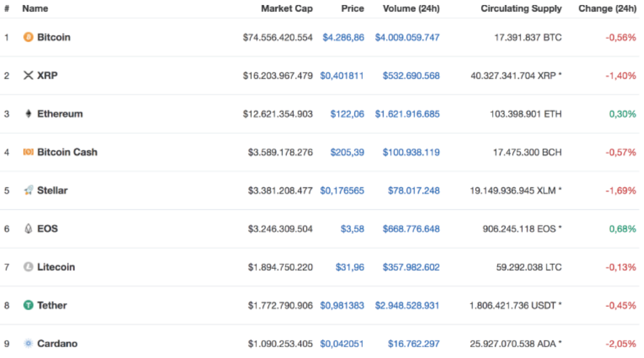The width and height of the screenshot is (644, 358).
Task: Click Litecoin price $31,96
Action: pyautogui.click(x=350, y=267)
